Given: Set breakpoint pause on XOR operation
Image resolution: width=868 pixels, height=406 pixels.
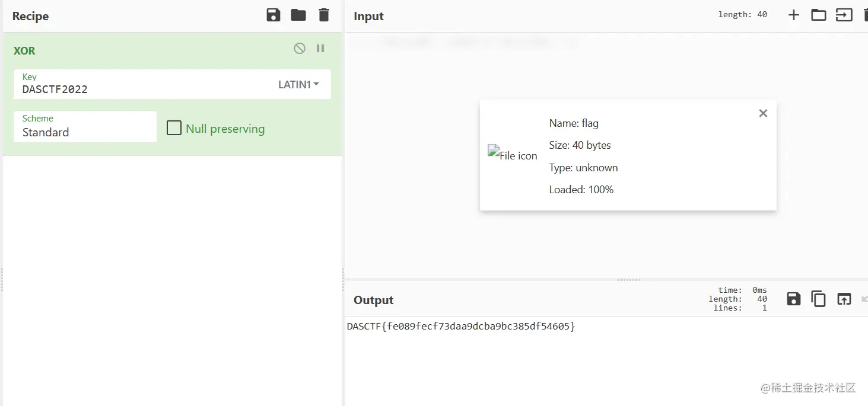Looking at the screenshot, I should pos(320,49).
